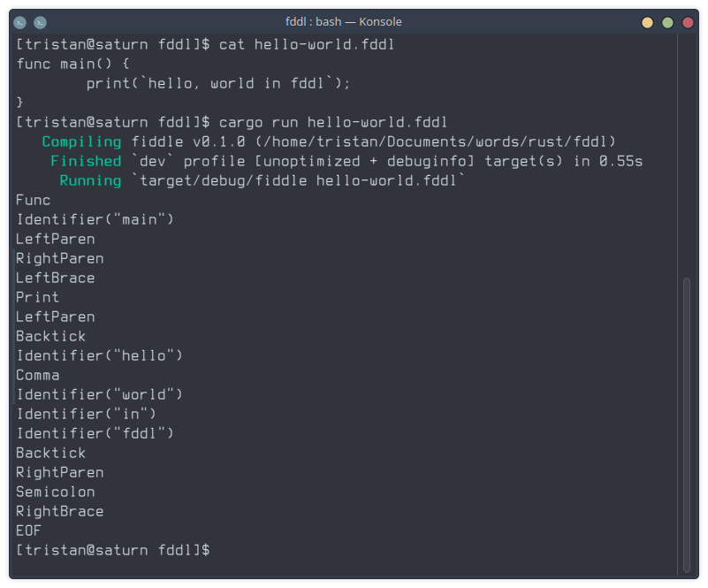Click the 'EOF' output line
The width and height of the screenshot is (708, 588).
click(x=28, y=531)
